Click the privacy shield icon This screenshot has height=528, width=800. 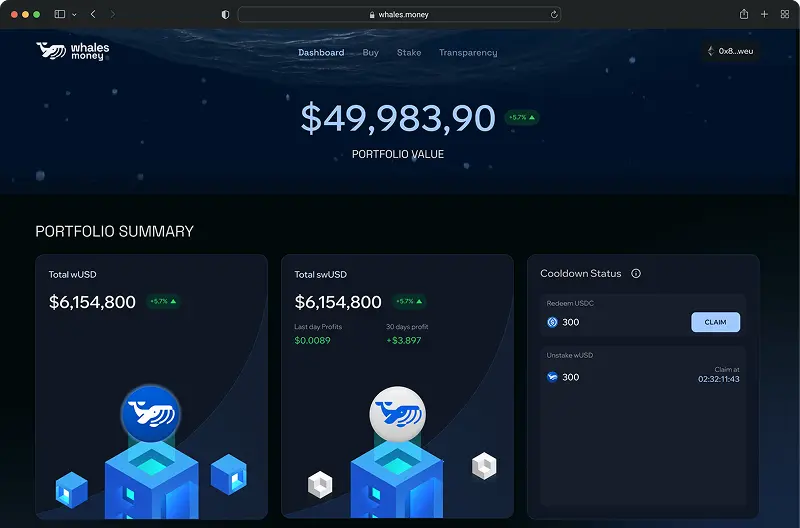coord(225,15)
